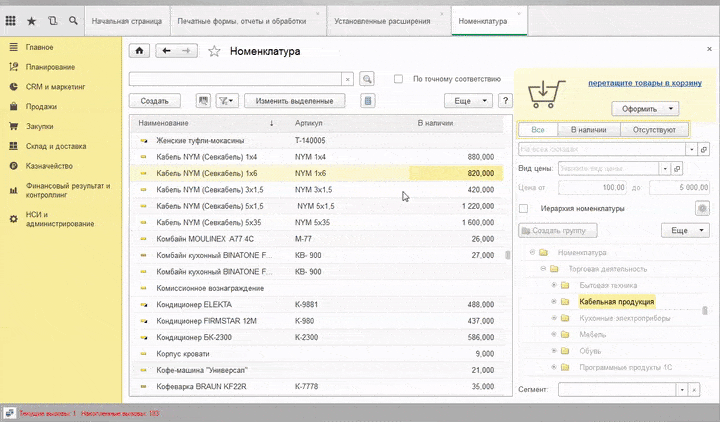Open Главное section in sidebar

coord(39,47)
